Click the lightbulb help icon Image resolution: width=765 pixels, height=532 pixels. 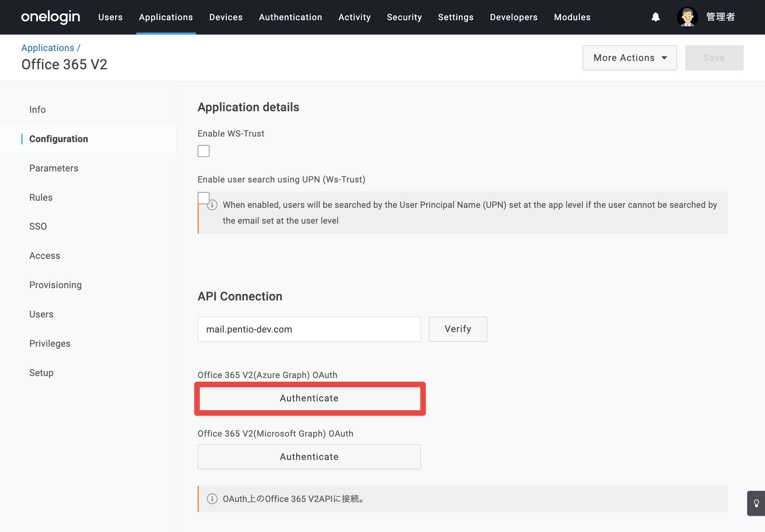[x=756, y=503]
